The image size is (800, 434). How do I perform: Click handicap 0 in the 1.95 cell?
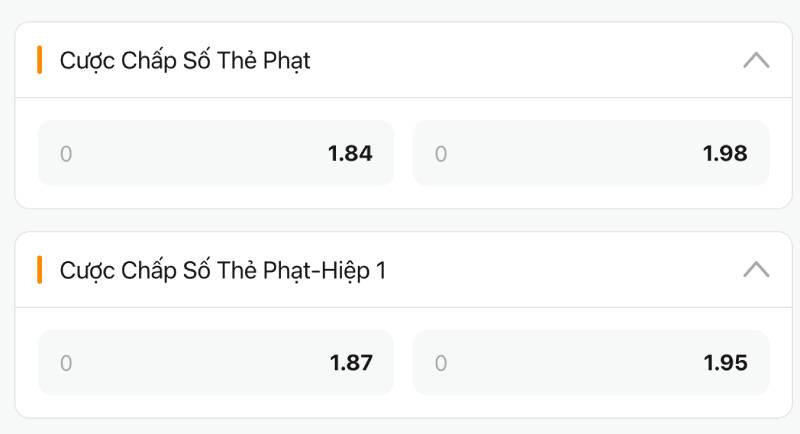[x=441, y=363]
